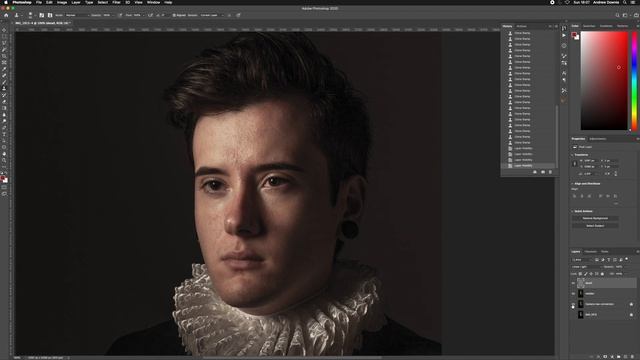Image resolution: width=640 pixels, height=360 pixels.
Task: Click the create new layer icon
Action: [x=625, y=357]
